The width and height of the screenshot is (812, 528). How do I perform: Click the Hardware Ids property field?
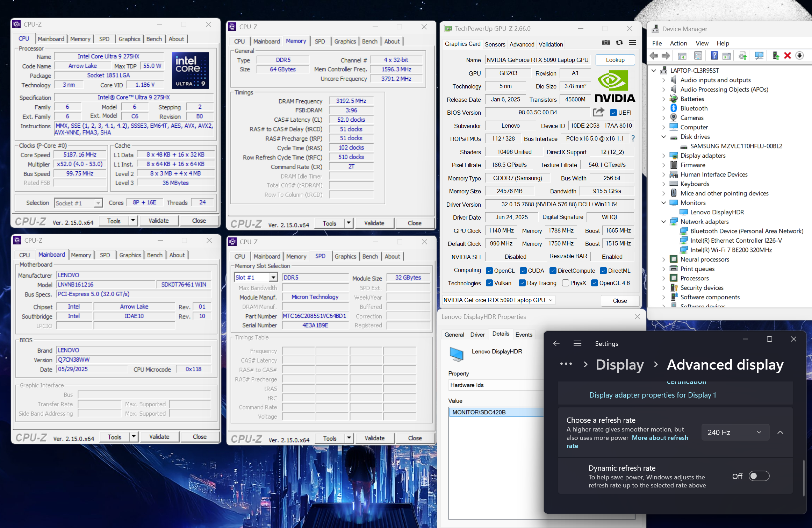pyautogui.click(x=496, y=385)
